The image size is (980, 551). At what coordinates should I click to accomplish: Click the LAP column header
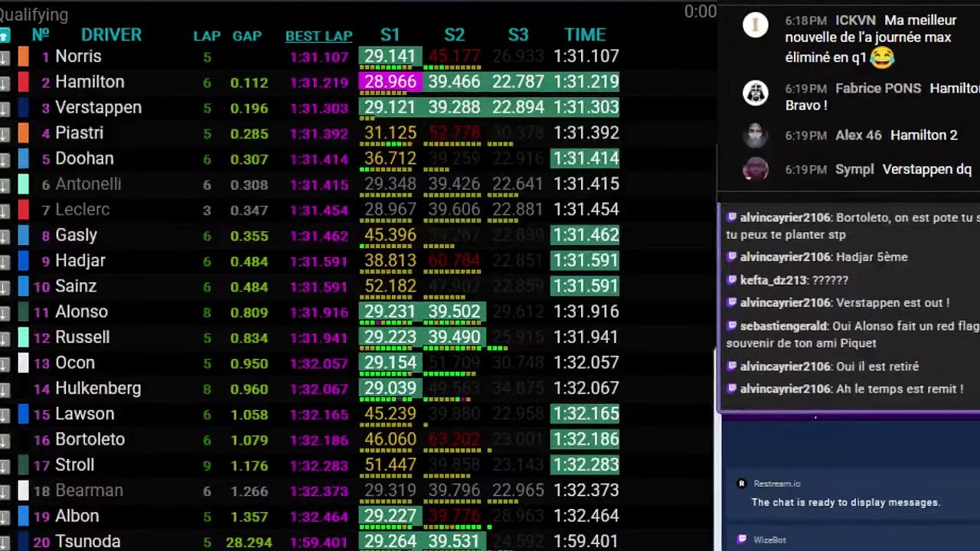pyautogui.click(x=207, y=36)
